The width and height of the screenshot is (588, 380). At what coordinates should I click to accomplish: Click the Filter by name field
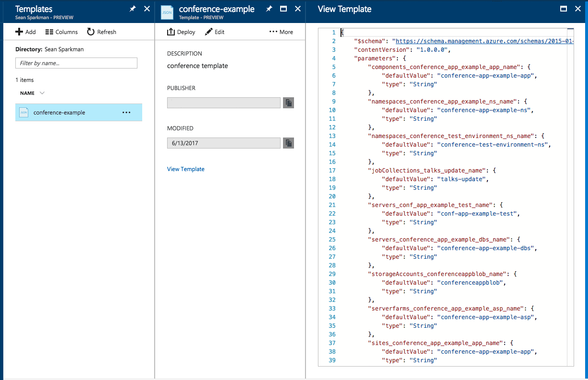(x=77, y=63)
